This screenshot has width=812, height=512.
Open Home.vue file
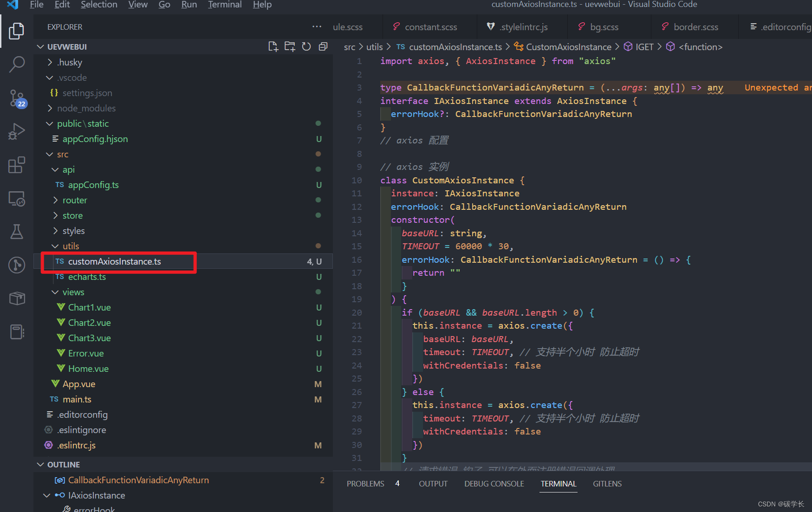pos(183,369)
